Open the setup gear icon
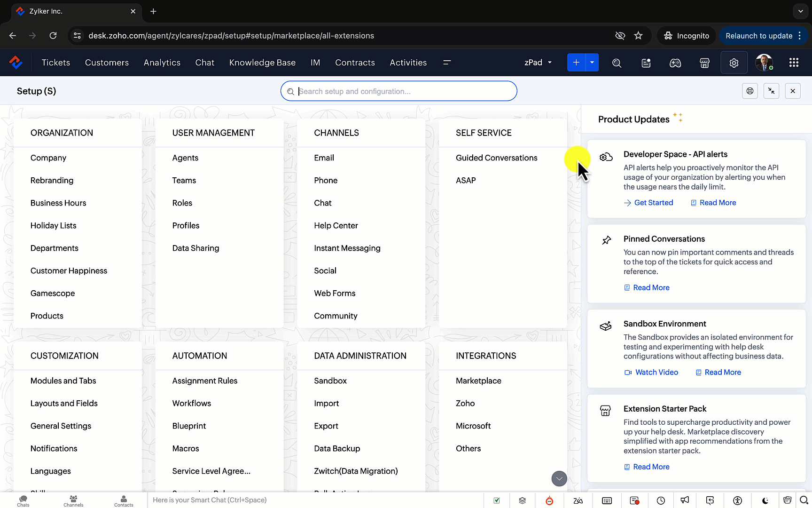 (734, 63)
